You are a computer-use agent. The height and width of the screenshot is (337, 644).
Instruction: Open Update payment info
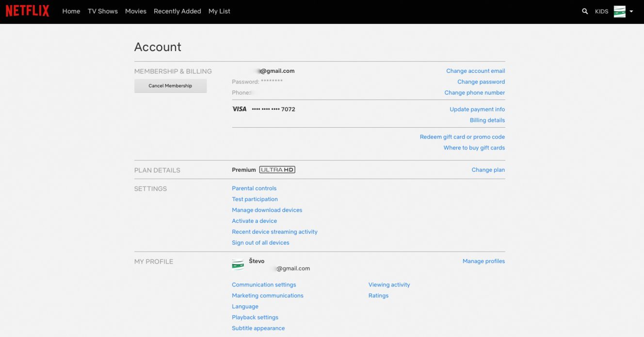click(477, 109)
